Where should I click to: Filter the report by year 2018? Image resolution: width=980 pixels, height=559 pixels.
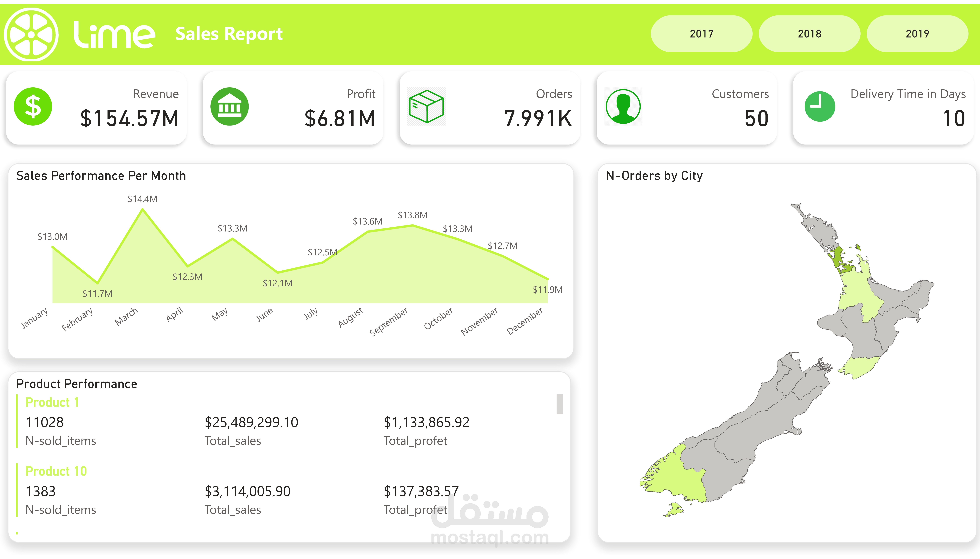pos(810,34)
